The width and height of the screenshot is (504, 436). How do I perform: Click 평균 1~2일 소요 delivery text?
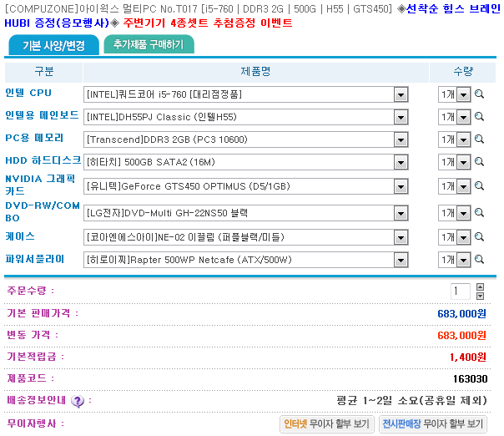pos(411,401)
